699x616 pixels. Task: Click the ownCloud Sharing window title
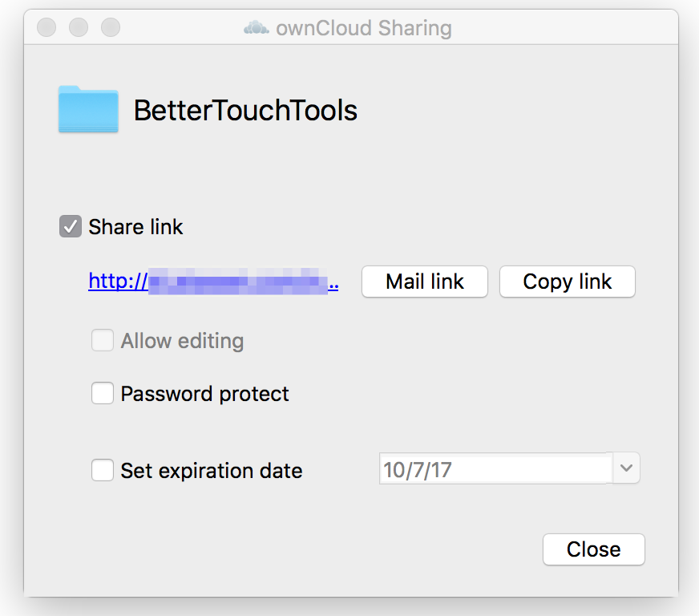[x=364, y=28]
